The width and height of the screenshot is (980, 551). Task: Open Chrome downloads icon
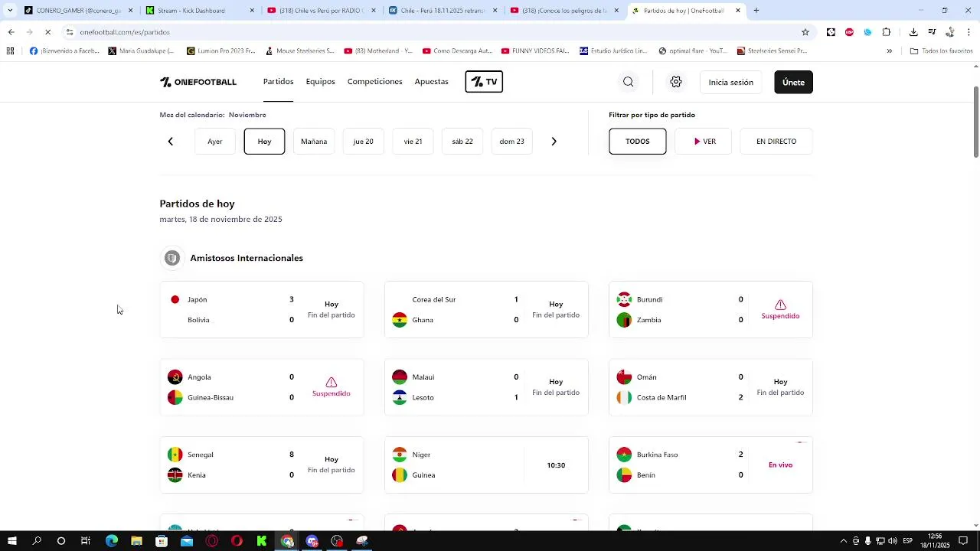click(913, 32)
